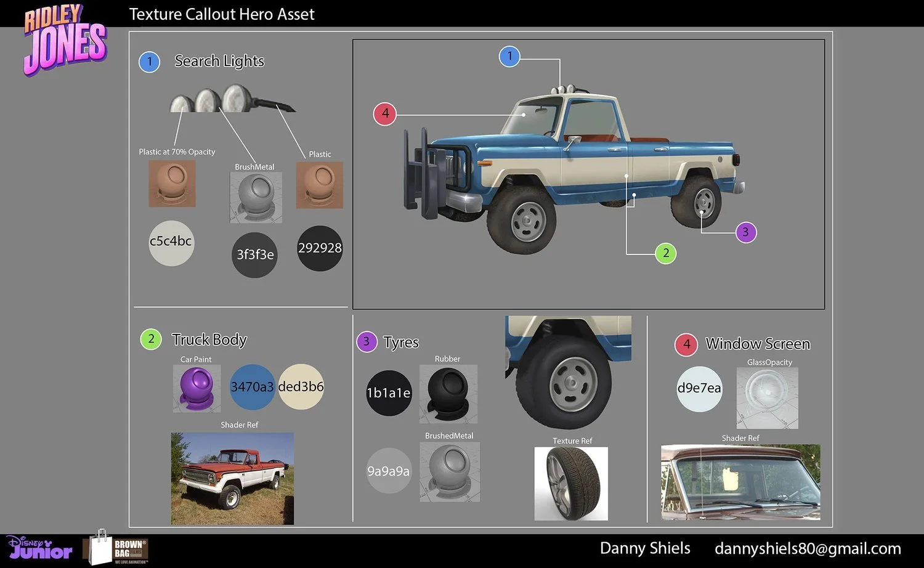Click Shader Ref label under Car Paint swatches
The image size is (924, 568).
coord(240,424)
